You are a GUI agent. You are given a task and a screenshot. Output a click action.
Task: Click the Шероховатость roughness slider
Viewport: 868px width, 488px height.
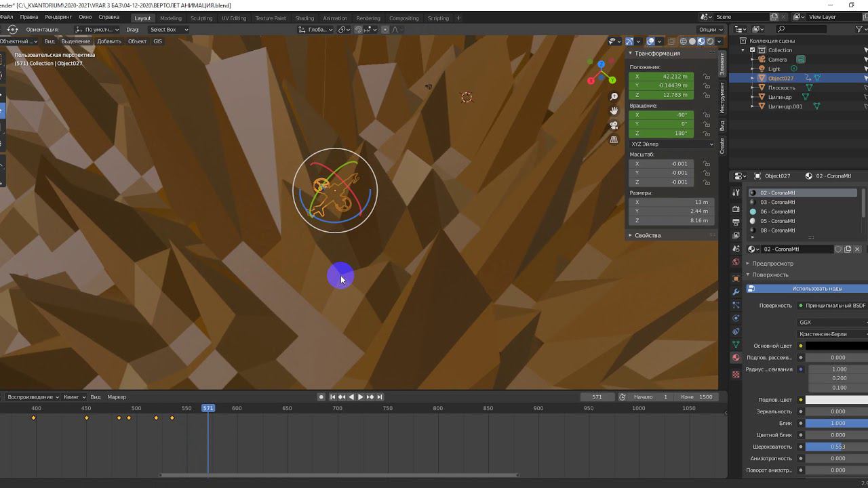pos(837,447)
